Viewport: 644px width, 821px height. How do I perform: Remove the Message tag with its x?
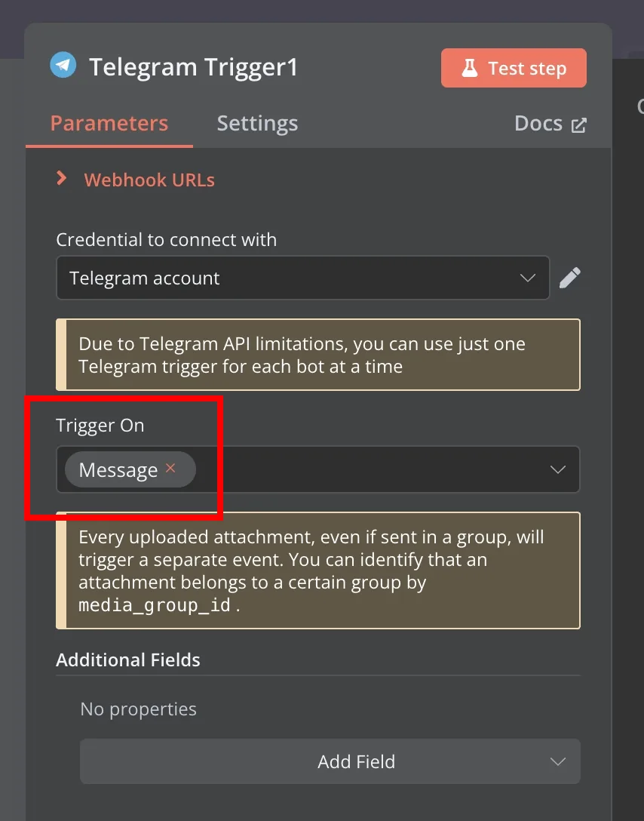click(x=170, y=468)
